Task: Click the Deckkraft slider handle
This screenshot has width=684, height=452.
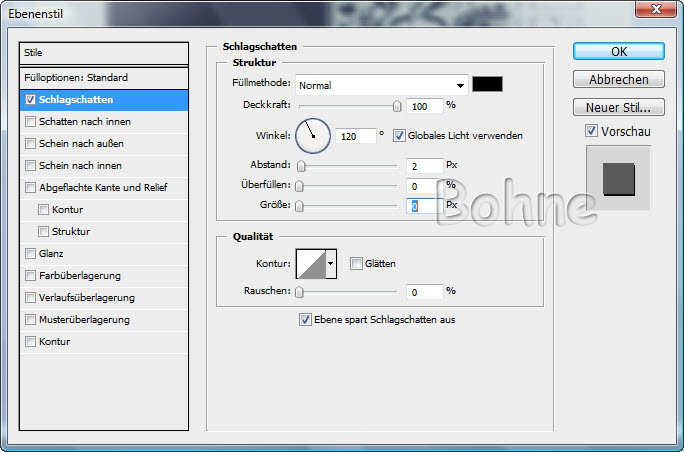Action: tap(397, 105)
